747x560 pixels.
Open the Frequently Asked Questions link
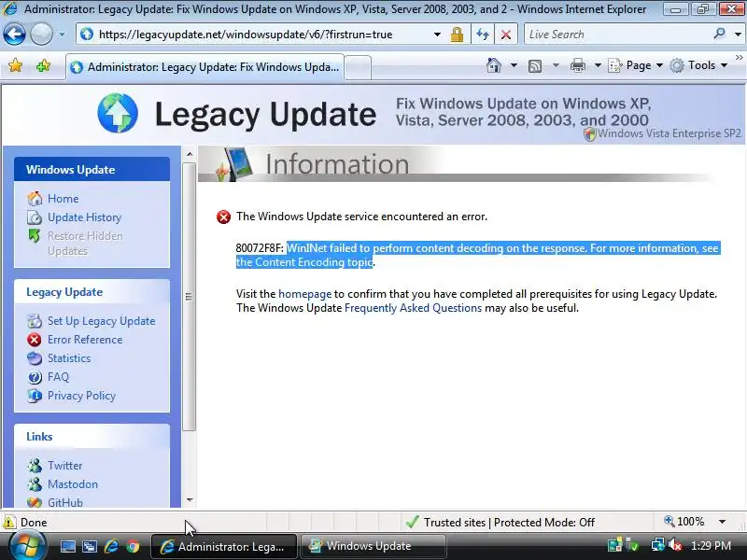pyautogui.click(x=413, y=308)
